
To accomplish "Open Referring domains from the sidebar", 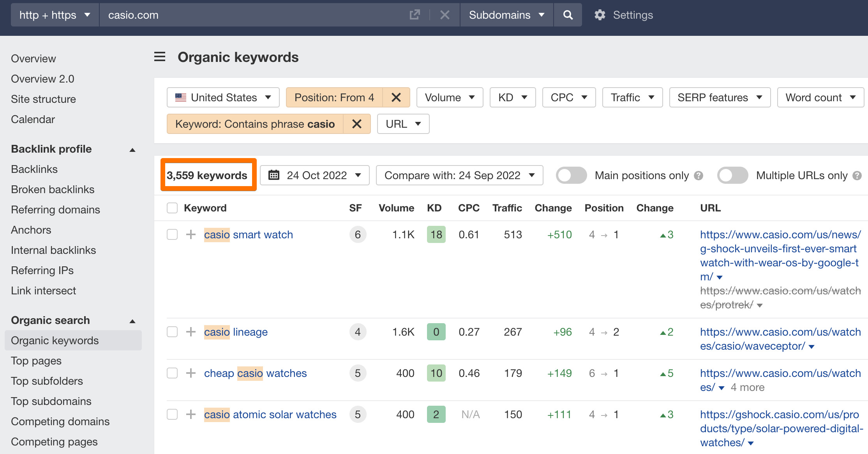I will (55, 209).
